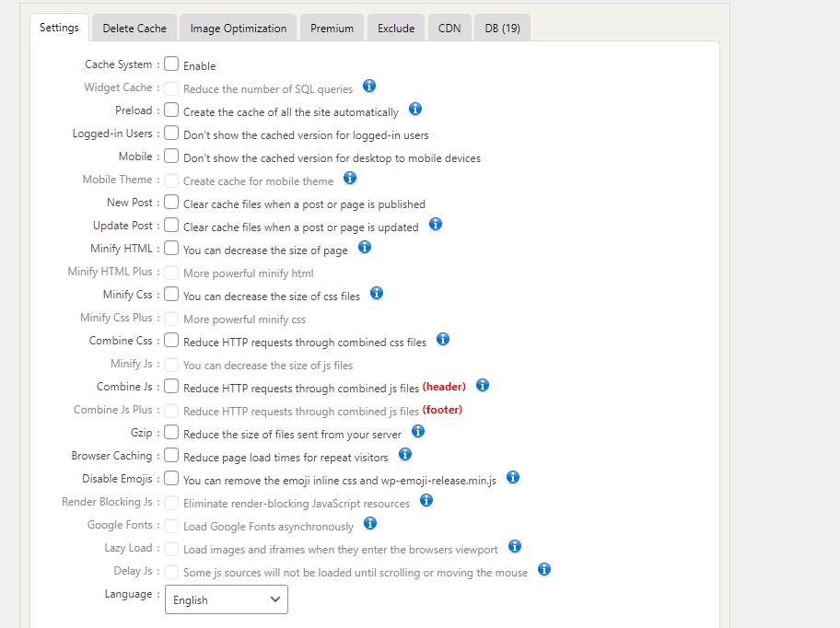Click 'Reduce the size of files sent from your server'
The image size is (840, 628).
(x=293, y=435)
